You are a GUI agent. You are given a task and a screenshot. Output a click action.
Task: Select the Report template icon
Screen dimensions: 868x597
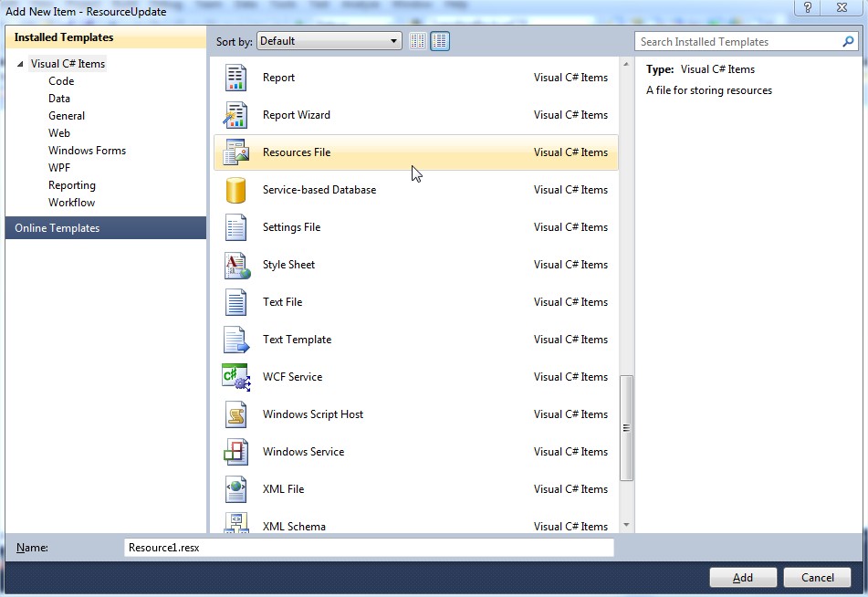click(235, 78)
